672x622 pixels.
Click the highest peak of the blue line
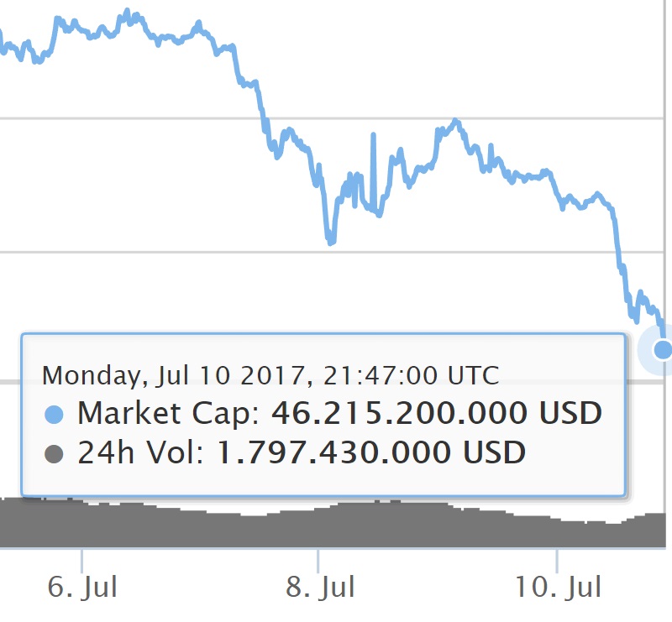[x=127, y=11]
